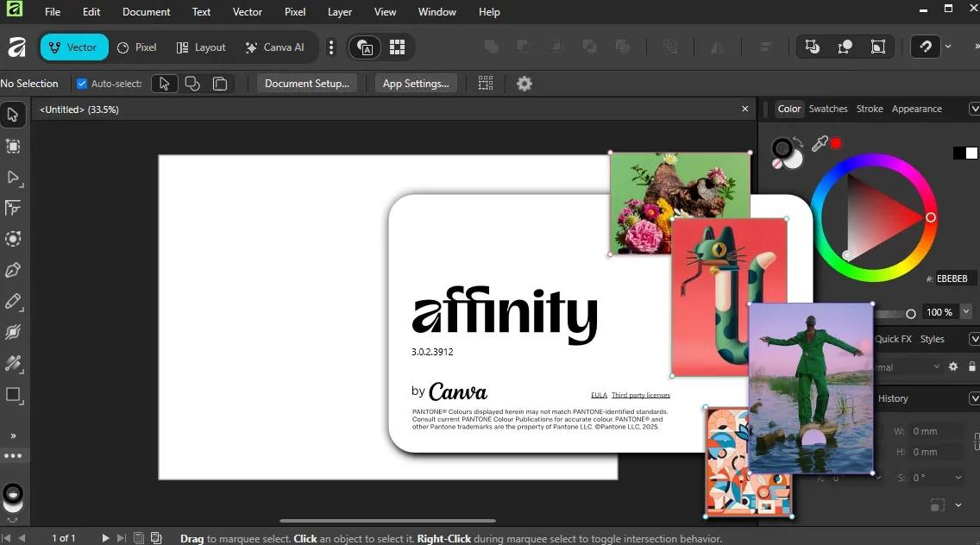Select the Fill gradient tool
Image resolution: width=980 pixels, height=545 pixels.
click(13, 363)
